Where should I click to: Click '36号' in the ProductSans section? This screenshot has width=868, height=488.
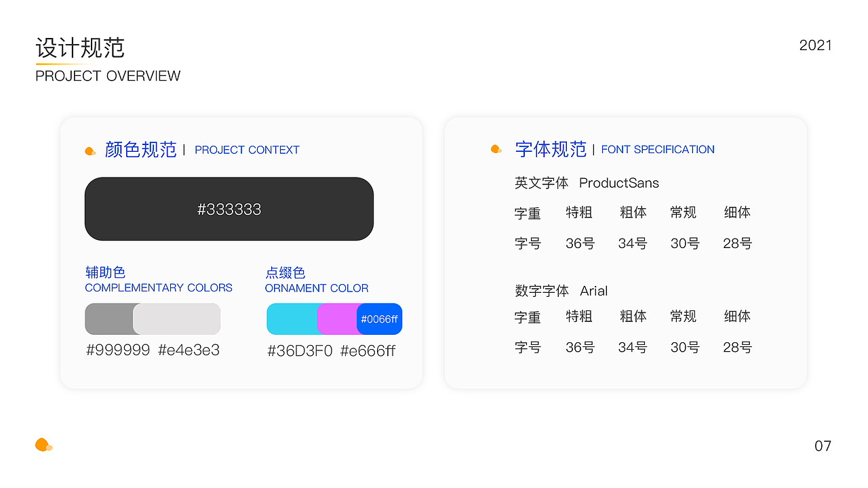pyautogui.click(x=580, y=243)
